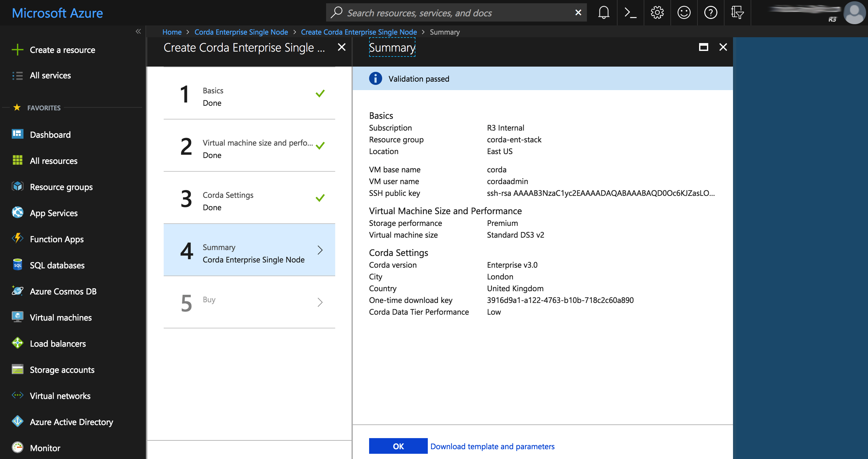The image size is (868, 459).
Task: Open Function Apps in the favorites
Action: (x=57, y=239)
